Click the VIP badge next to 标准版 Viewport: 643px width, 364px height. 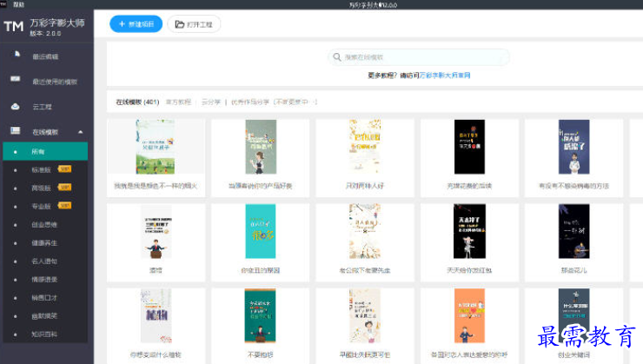[65, 169]
